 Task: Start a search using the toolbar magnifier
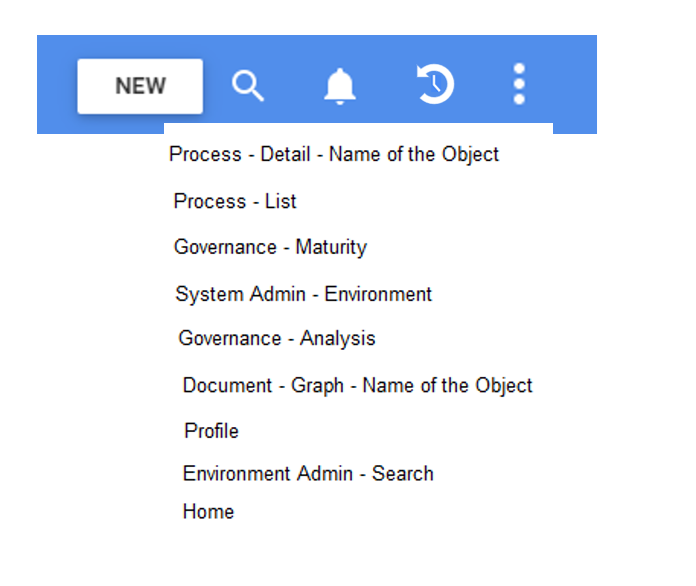pos(248,86)
